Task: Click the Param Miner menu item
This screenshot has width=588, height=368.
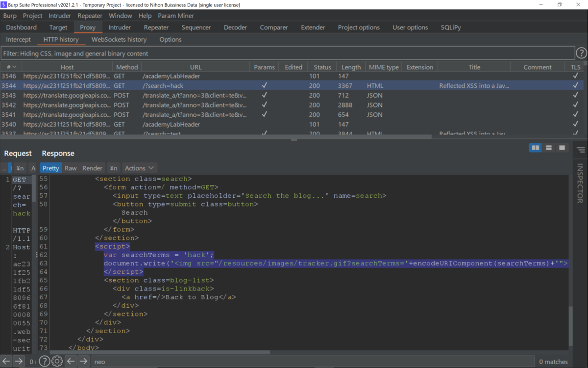Action: tap(175, 15)
